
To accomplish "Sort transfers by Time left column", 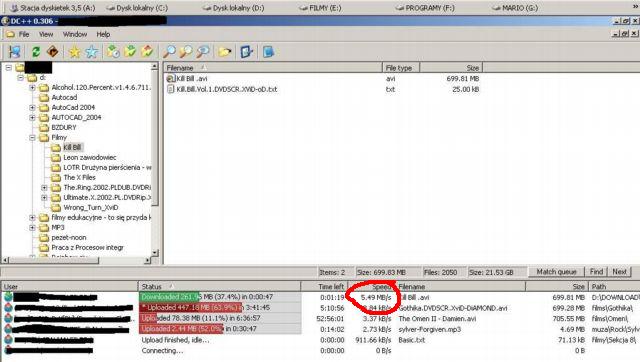I will 324,286.
